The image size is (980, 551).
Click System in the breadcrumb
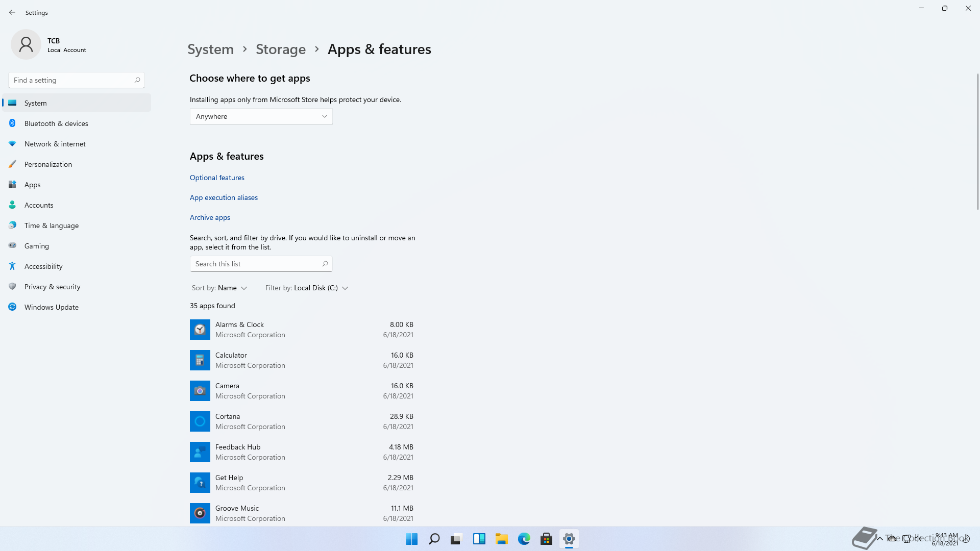click(210, 49)
